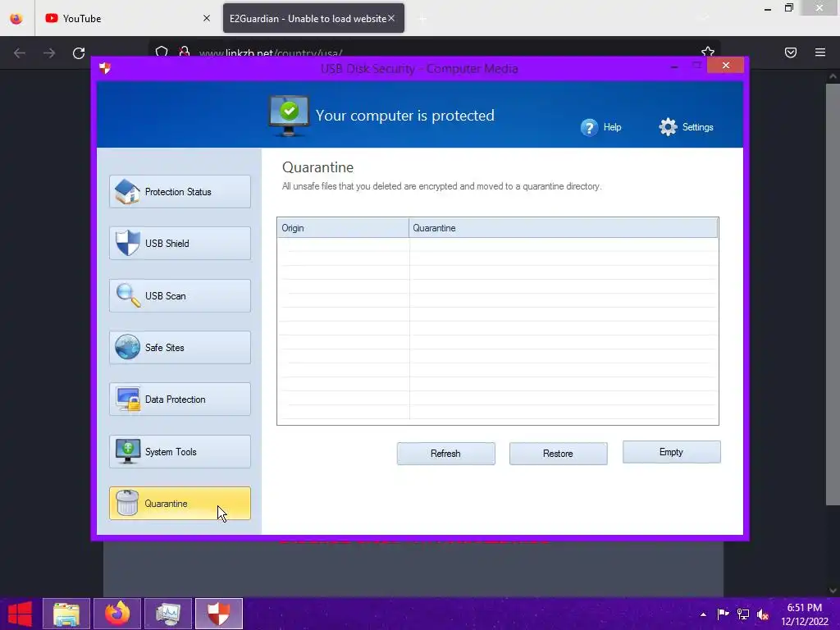
Task: Click the Firefox address bar URL
Action: point(271,53)
